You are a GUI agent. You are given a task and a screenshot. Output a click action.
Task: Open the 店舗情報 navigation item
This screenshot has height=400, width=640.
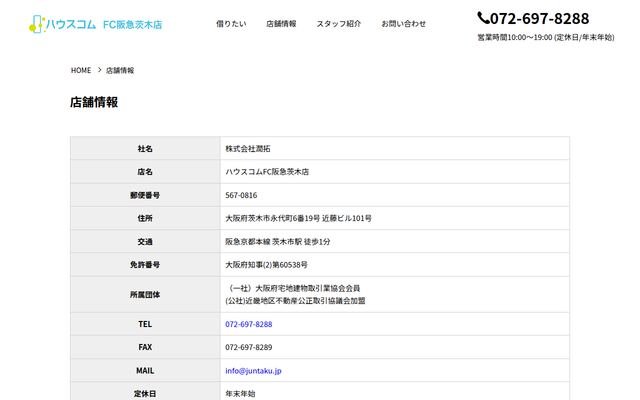[x=281, y=24]
